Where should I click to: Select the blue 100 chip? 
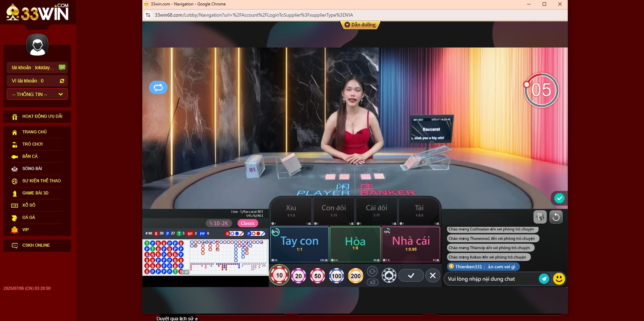337,276
